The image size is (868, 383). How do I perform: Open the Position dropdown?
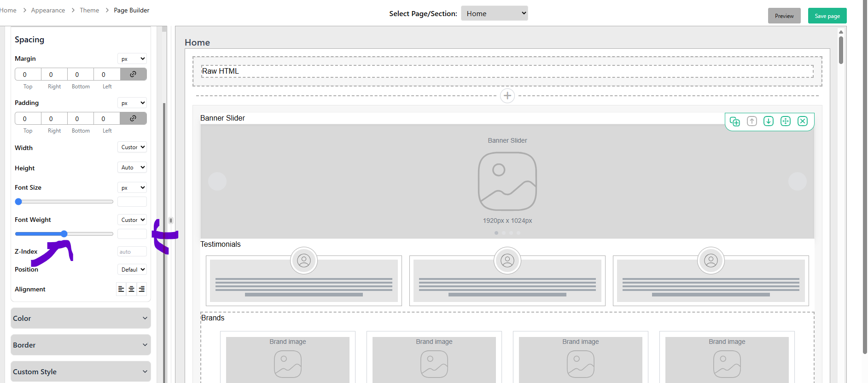pos(132,269)
